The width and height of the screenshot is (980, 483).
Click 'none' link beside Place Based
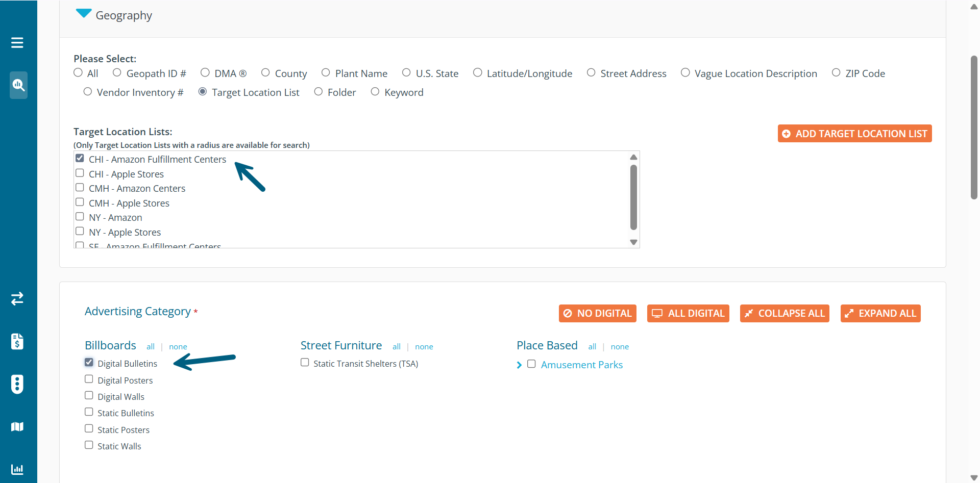(620, 347)
